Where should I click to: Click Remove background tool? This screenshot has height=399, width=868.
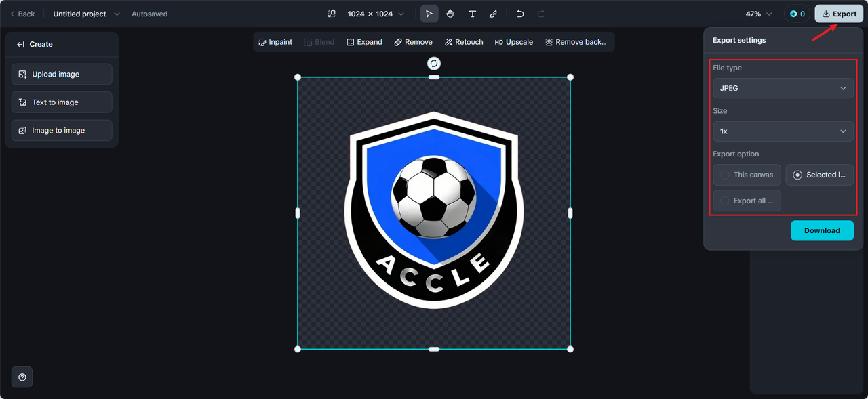click(x=576, y=42)
